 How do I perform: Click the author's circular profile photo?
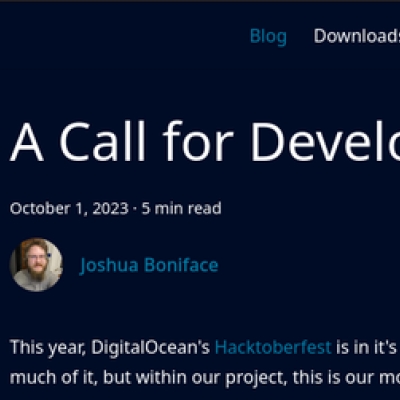(36, 265)
